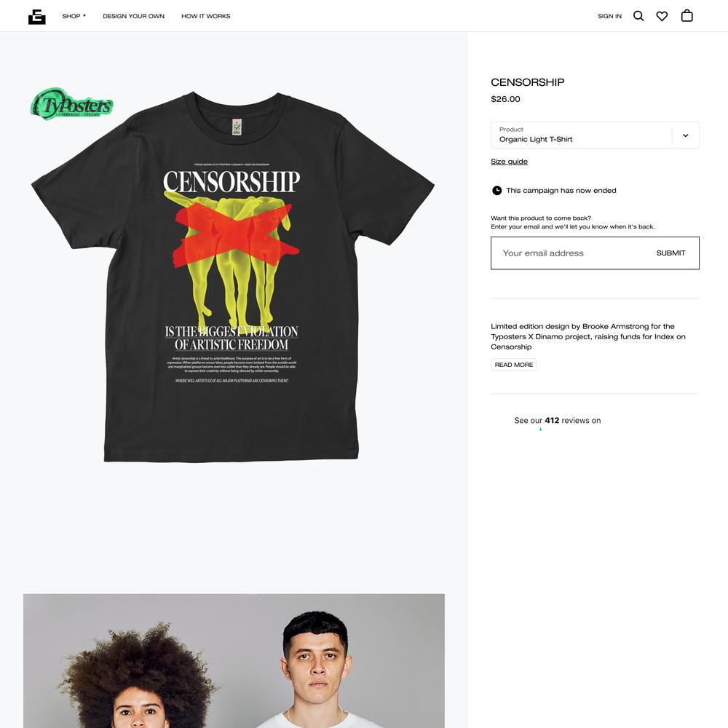
Task: Open the Size guide link
Action: (509, 162)
